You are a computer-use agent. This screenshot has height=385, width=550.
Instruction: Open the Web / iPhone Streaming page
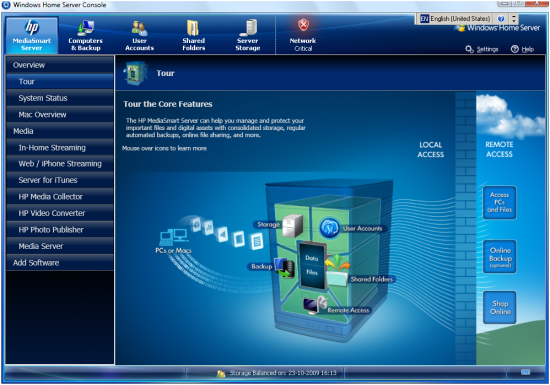click(60, 164)
